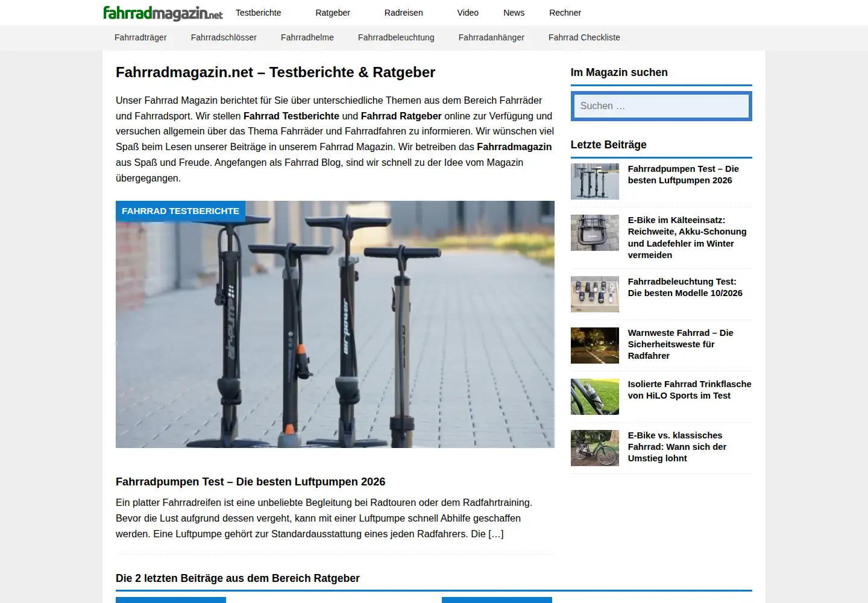Select News in the top navigation

[514, 13]
